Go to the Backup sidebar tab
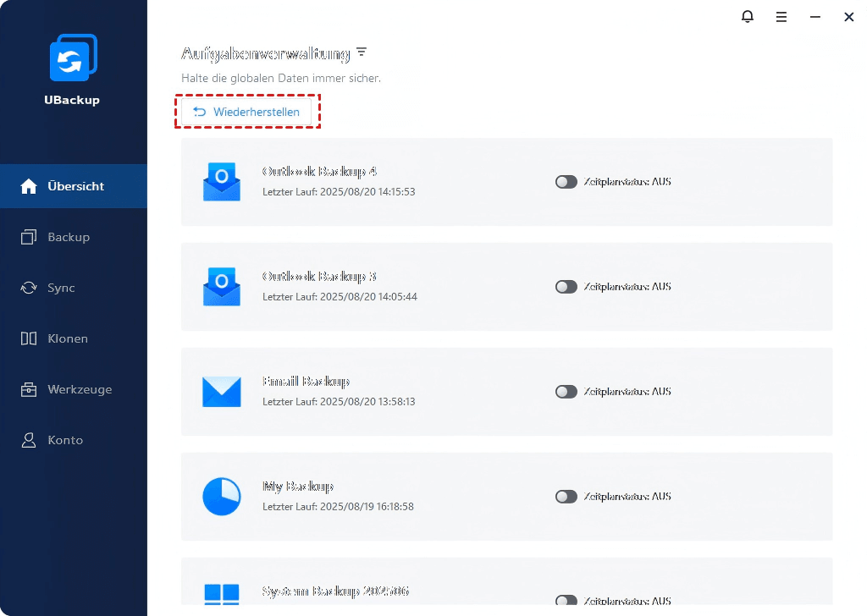This screenshot has width=867, height=616. (68, 237)
